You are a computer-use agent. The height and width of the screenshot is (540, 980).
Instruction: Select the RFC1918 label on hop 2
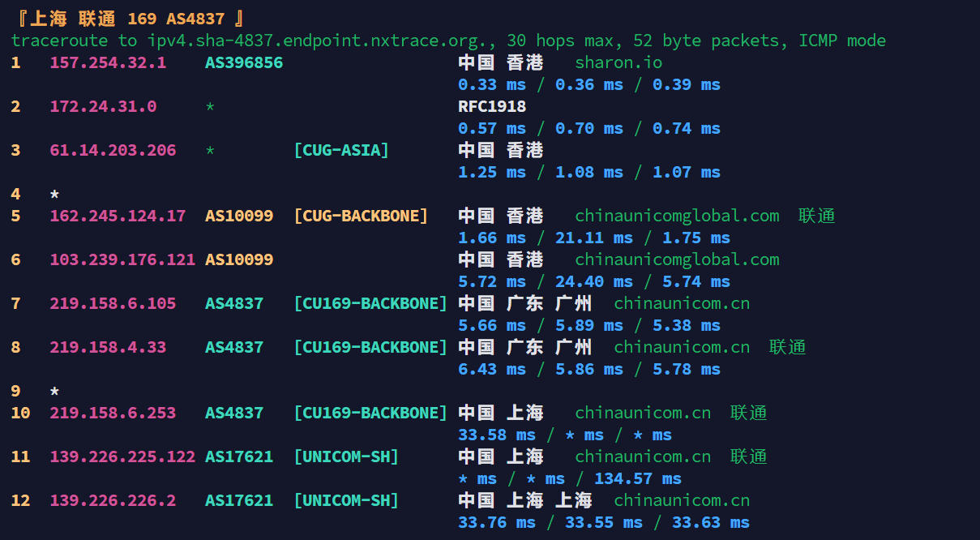492,106
